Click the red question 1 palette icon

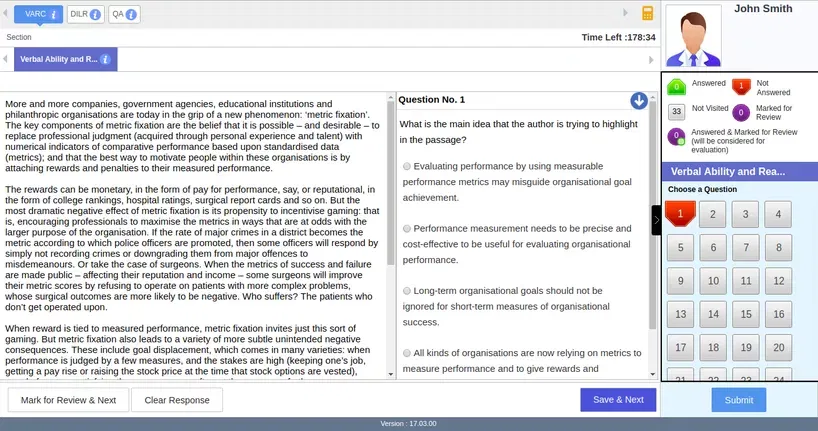[x=680, y=213]
